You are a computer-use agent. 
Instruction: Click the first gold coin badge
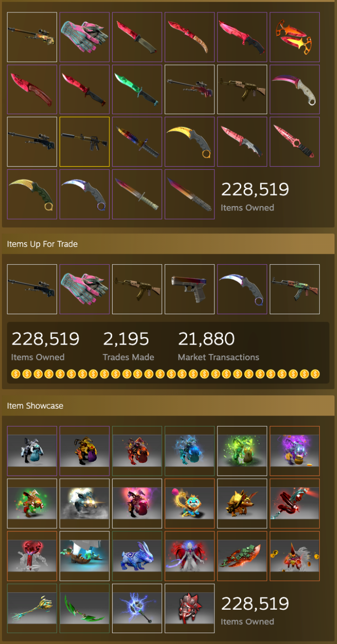[16, 374]
